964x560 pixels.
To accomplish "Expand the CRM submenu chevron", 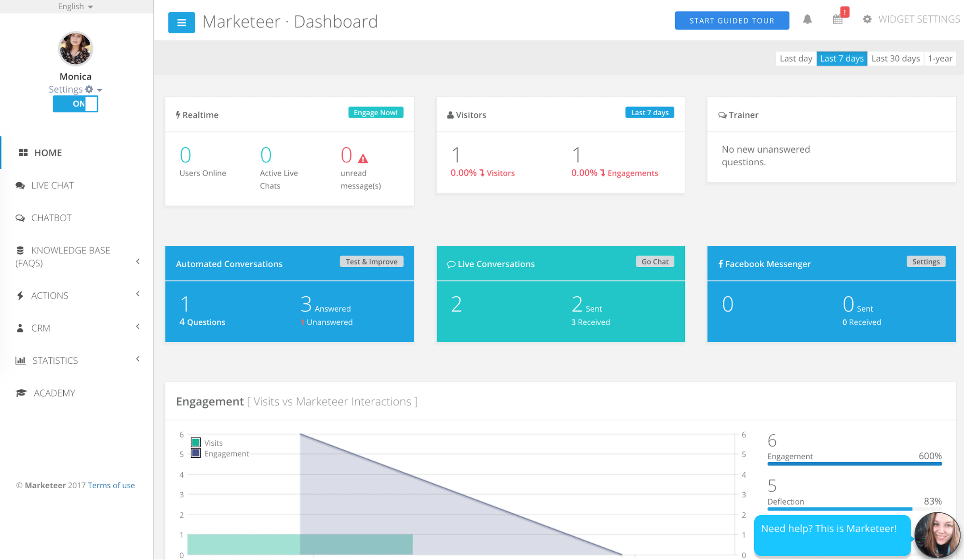I will 138,326.
